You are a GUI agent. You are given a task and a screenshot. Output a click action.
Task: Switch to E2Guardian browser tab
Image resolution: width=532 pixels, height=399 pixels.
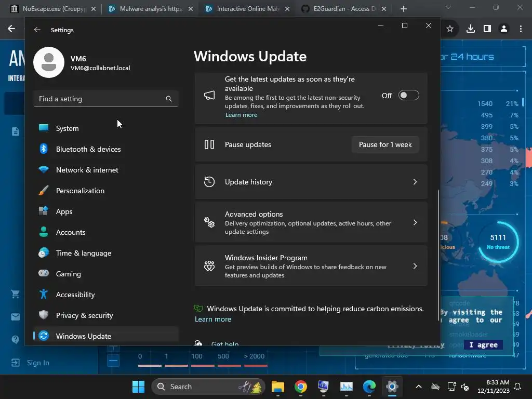pos(344,9)
